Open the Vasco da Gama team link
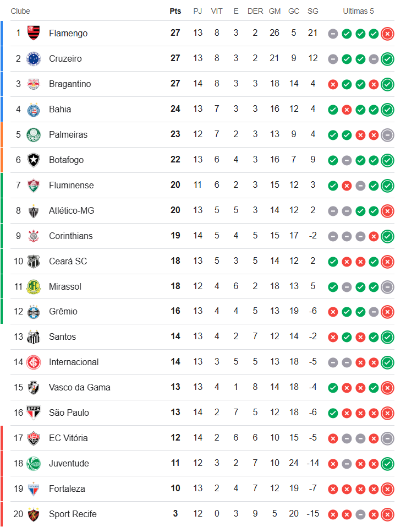 point(79,387)
